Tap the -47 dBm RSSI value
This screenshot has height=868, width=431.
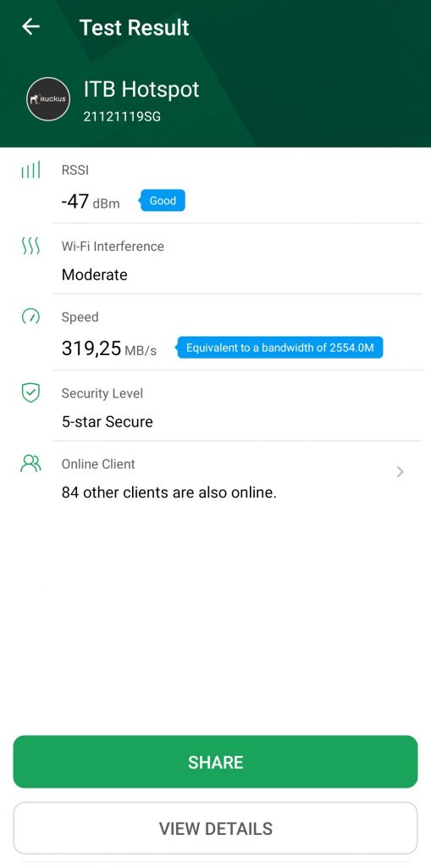point(91,202)
